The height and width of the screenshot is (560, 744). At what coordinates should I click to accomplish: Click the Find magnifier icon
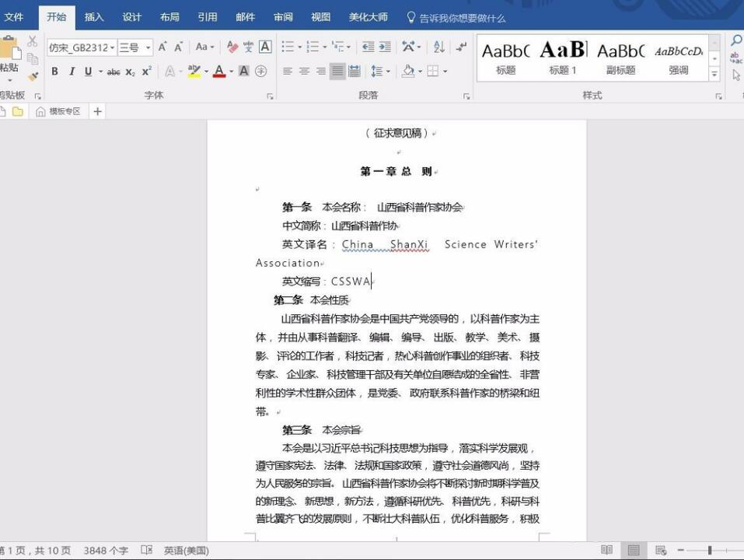click(736, 40)
